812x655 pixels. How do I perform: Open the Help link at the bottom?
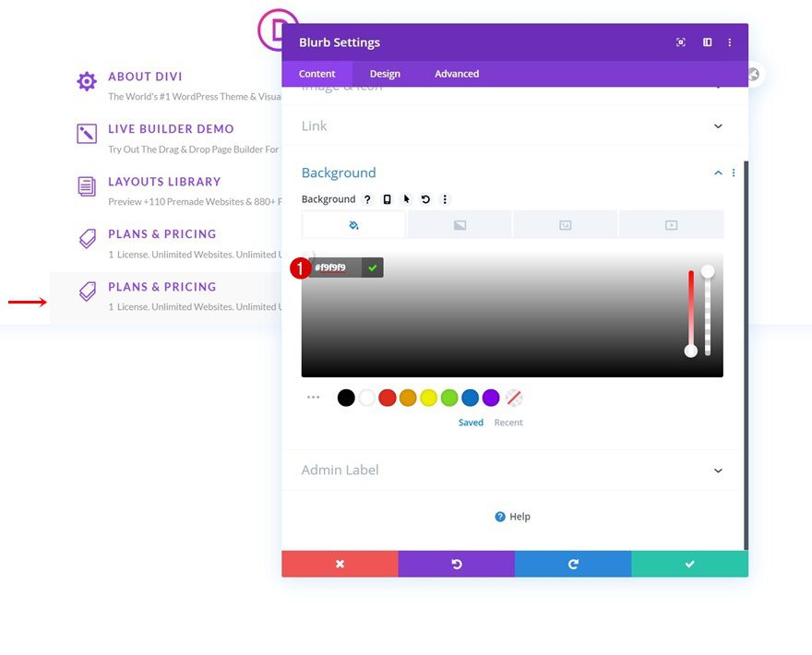512,517
